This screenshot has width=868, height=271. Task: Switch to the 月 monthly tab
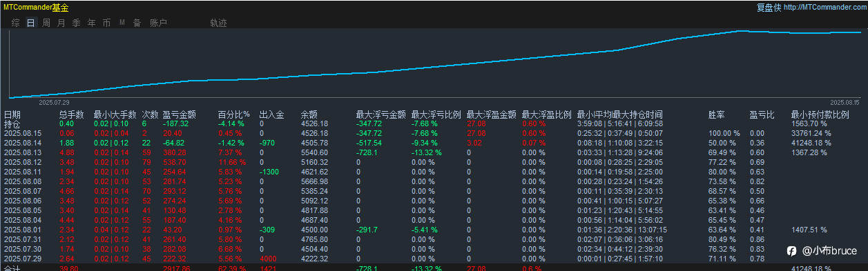[x=61, y=23]
